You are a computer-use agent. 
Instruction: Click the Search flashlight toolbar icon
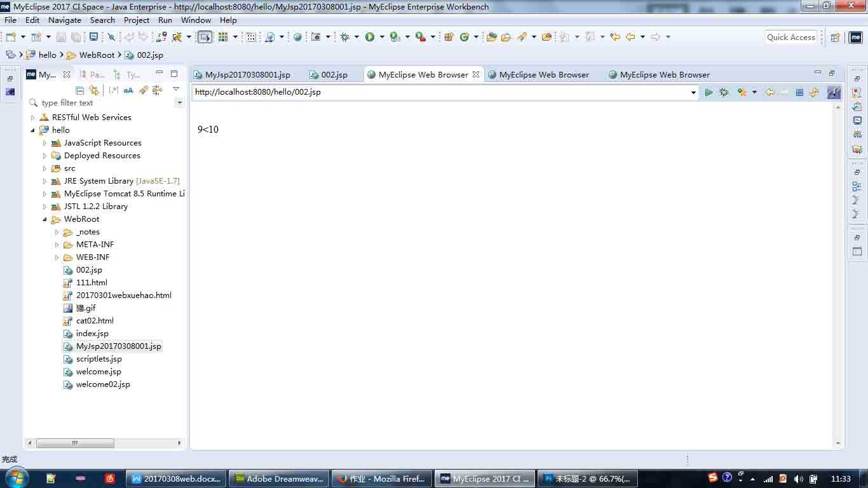point(522,37)
